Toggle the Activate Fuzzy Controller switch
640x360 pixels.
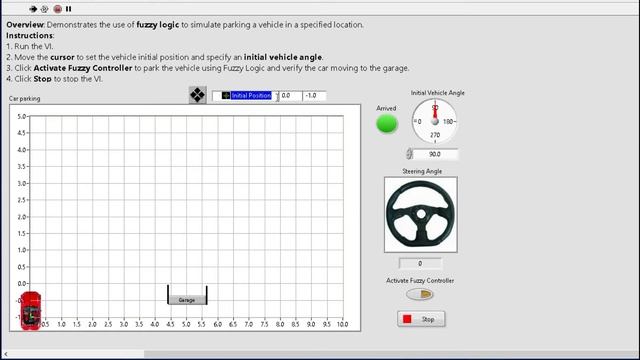(x=420, y=294)
